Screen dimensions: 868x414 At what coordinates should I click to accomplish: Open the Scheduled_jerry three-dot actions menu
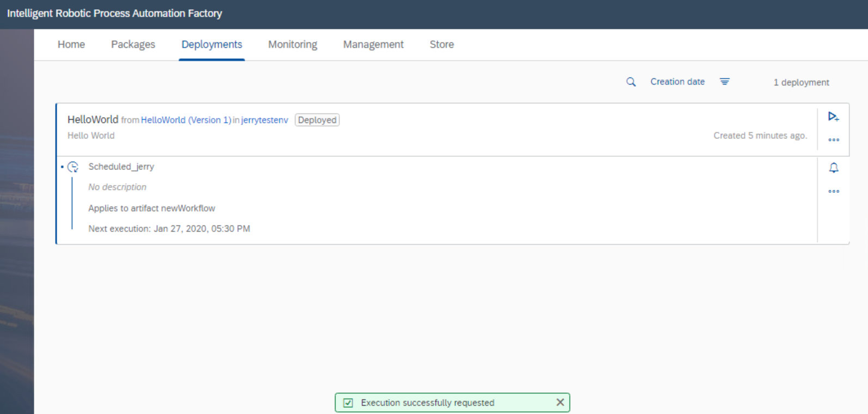coord(834,191)
